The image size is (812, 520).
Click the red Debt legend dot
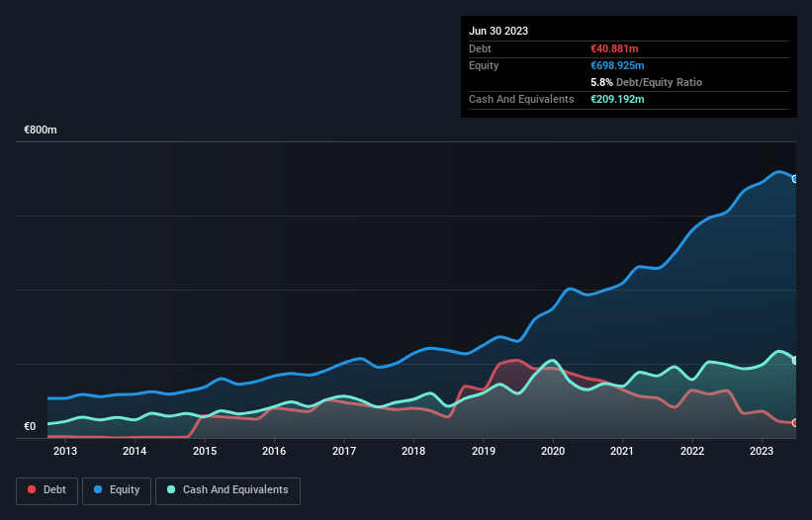[x=32, y=489]
